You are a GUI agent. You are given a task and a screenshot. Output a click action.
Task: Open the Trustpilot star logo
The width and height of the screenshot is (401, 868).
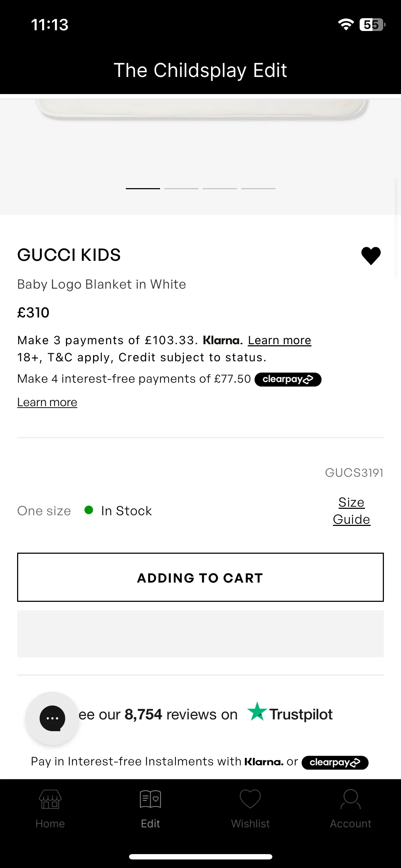coord(257,711)
